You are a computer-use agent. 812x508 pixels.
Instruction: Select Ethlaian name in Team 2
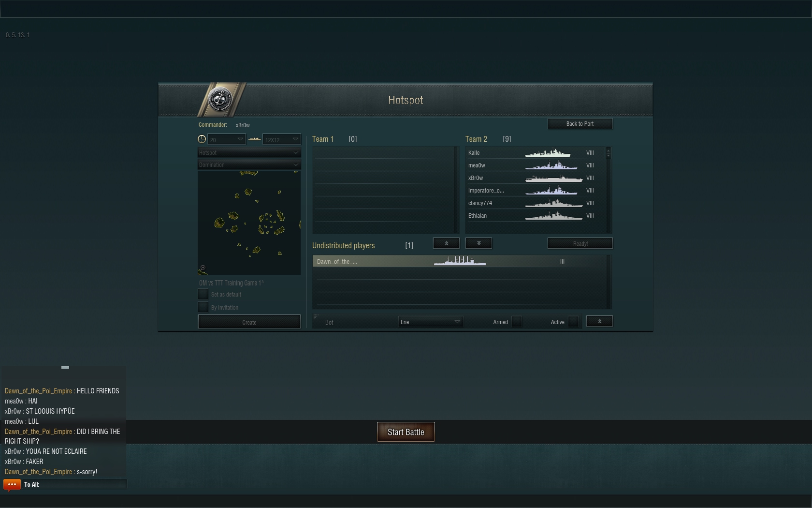click(x=478, y=216)
